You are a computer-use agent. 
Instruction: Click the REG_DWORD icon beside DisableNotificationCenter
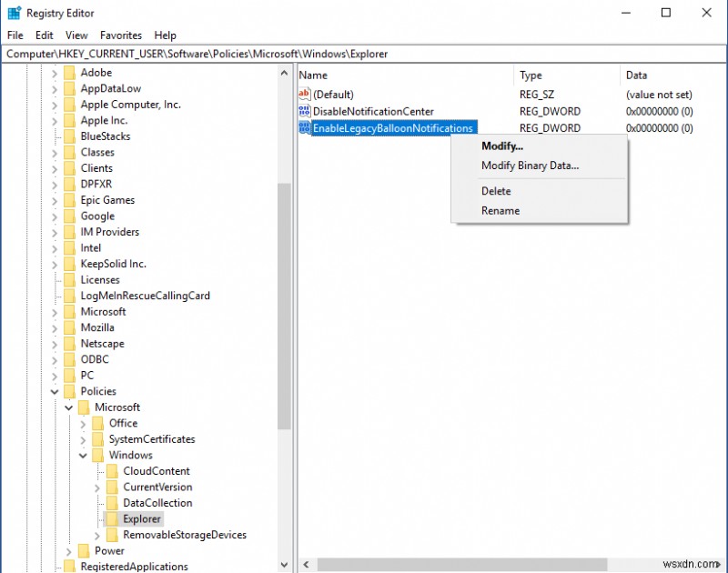tap(304, 111)
